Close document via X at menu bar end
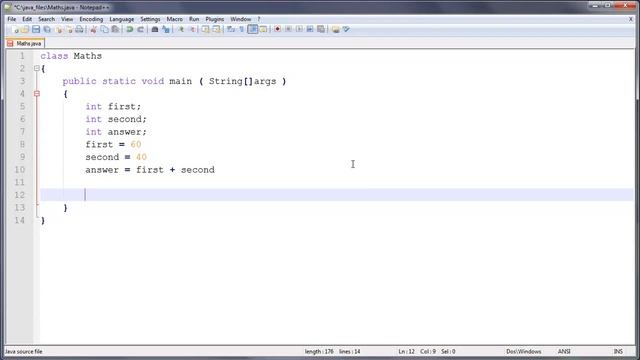Screen dimensions: 640x360 tap(631, 19)
